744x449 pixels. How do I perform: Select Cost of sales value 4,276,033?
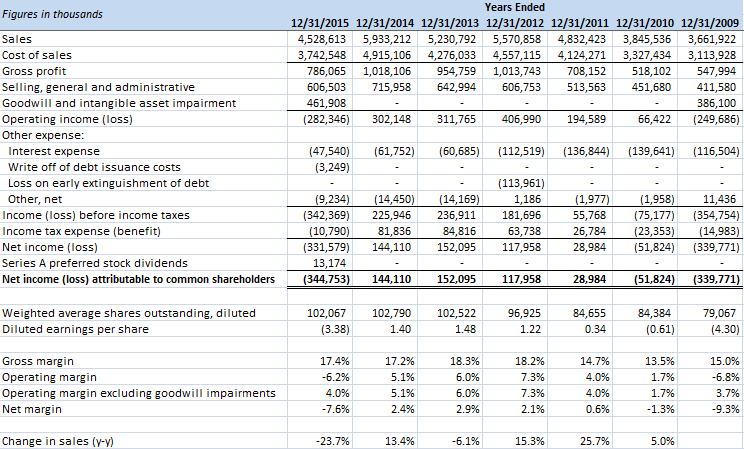point(452,55)
